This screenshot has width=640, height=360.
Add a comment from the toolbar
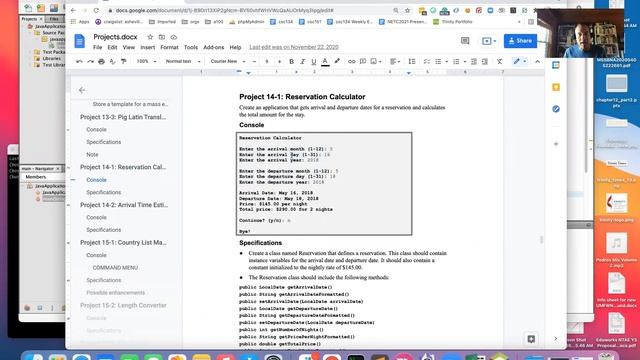click(362, 61)
